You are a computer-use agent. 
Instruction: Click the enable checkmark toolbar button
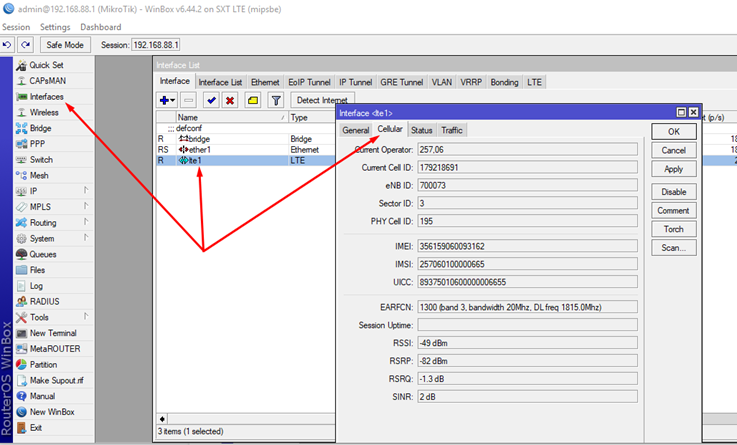pos(211,100)
